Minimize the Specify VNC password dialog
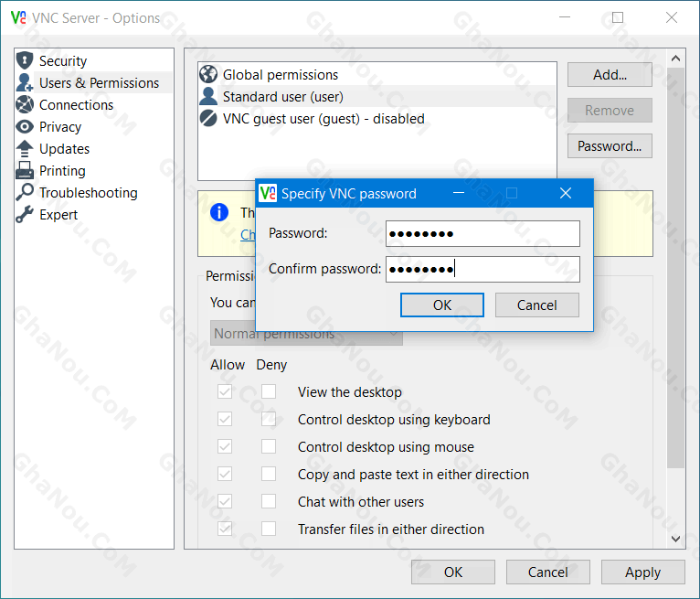Screen dimensions: 700x599 pyautogui.click(x=459, y=193)
